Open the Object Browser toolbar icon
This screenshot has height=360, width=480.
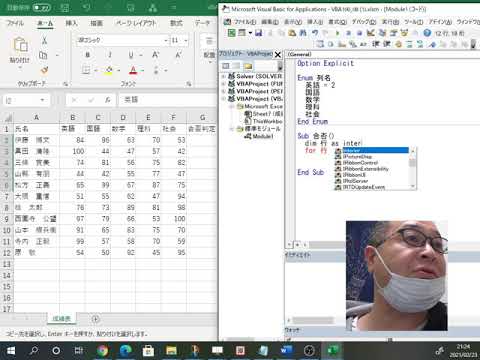[405, 33]
